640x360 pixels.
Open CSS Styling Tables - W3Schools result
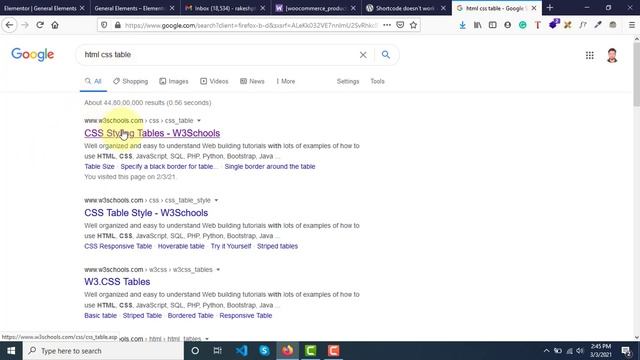[x=152, y=133]
